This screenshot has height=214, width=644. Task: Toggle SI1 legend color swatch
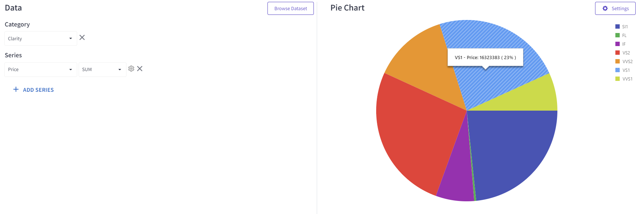coord(618,26)
